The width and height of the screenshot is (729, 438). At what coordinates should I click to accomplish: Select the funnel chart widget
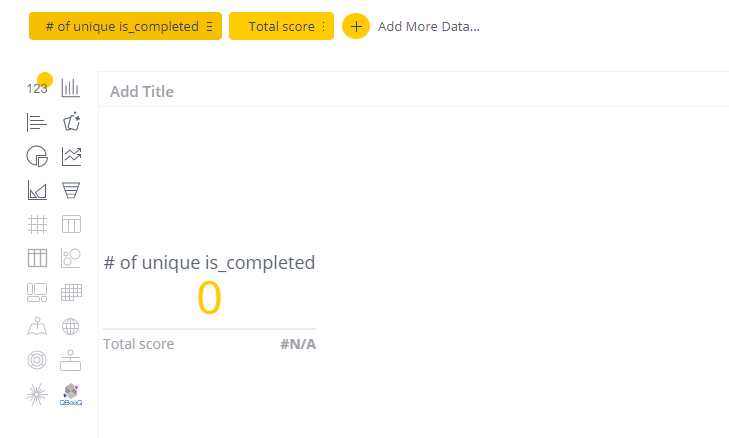(x=71, y=190)
